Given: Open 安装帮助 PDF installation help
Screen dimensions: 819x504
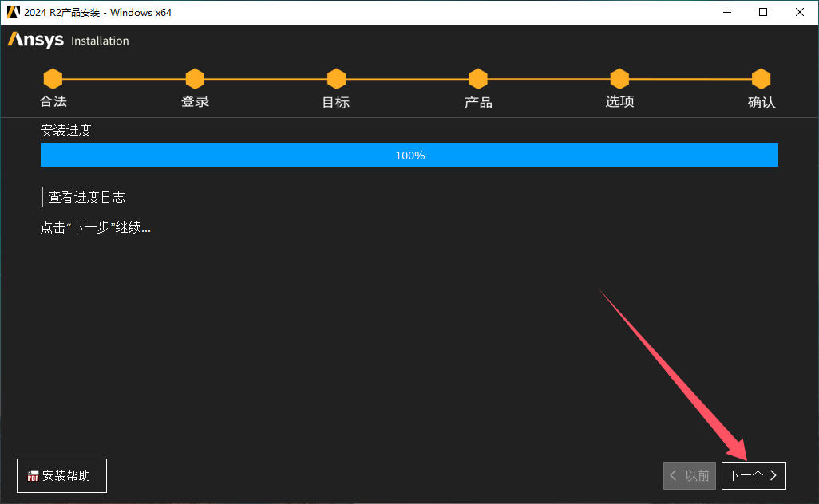Looking at the screenshot, I should click(x=61, y=475).
